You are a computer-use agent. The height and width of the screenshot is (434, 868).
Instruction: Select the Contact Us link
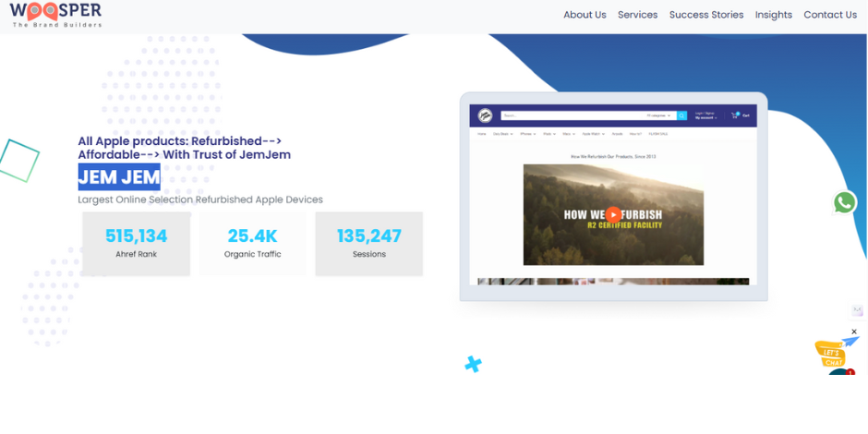tap(829, 15)
